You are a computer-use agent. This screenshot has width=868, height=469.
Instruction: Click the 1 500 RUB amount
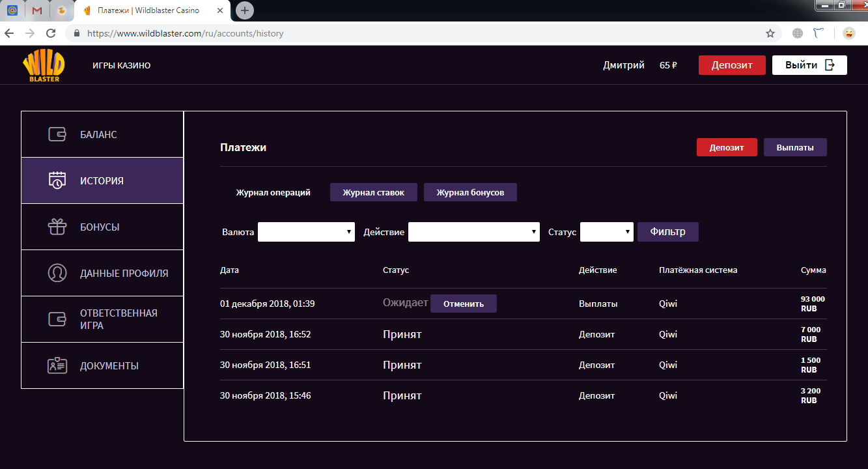click(811, 365)
